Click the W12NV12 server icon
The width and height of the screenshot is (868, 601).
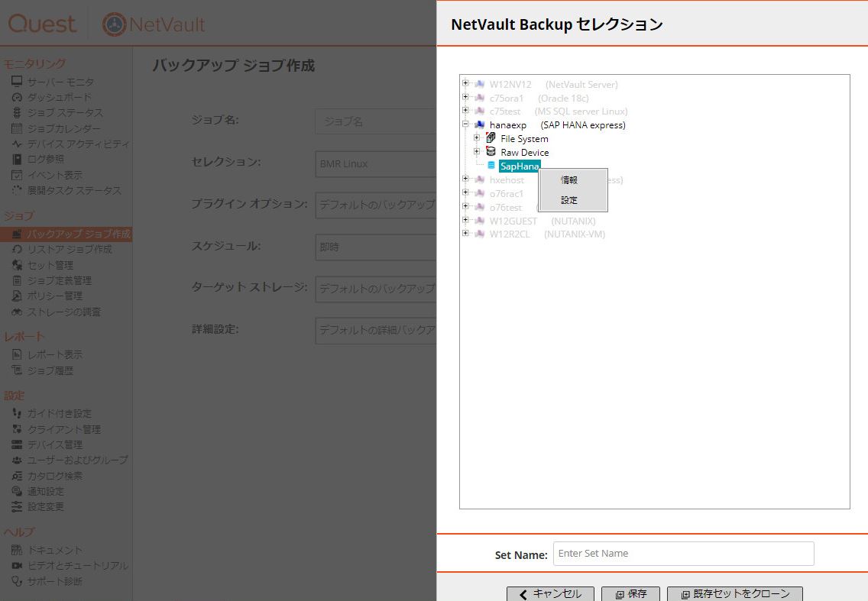(x=479, y=83)
